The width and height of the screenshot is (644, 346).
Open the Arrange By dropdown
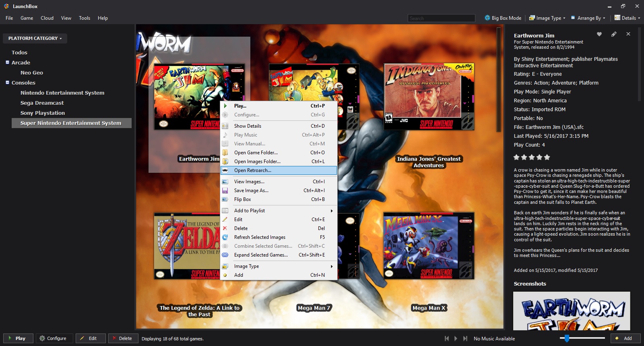click(588, 18)
